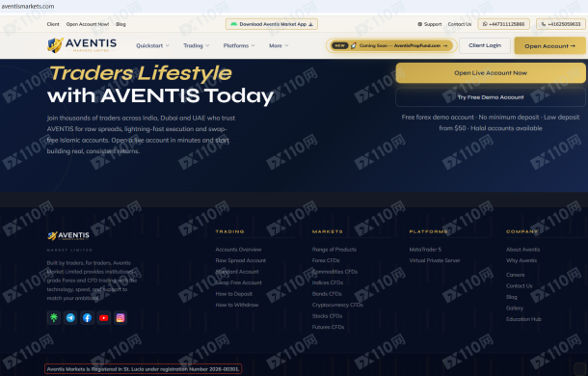Open the green Linktree social icon
The height and width of the screenshot is (376, 588).
54,318
